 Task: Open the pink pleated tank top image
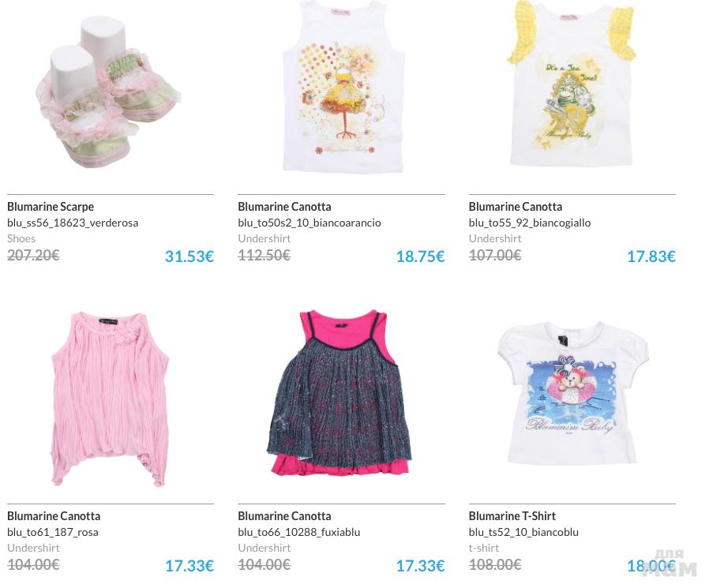point(110,399)
